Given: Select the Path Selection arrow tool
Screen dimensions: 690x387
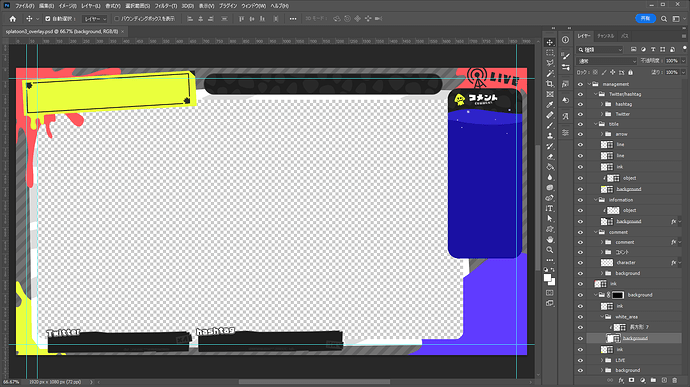Looking at the screenshot, I should [x=550, y=219].
